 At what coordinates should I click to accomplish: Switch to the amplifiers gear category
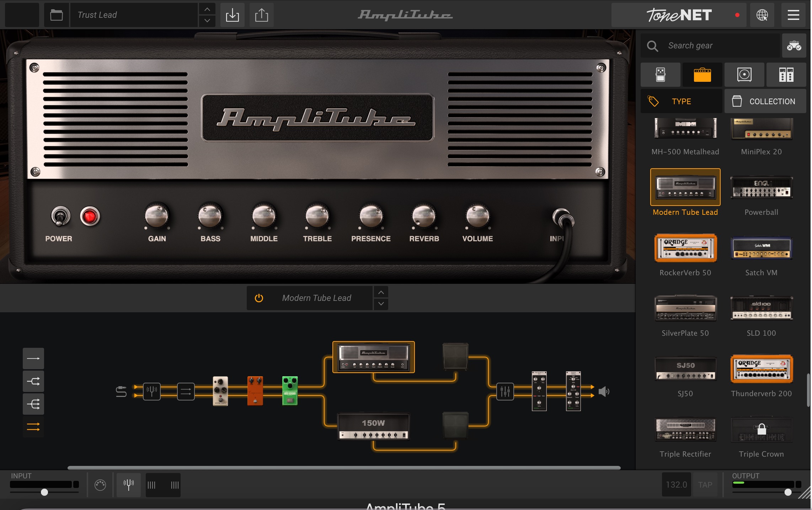tap(702, 75)
